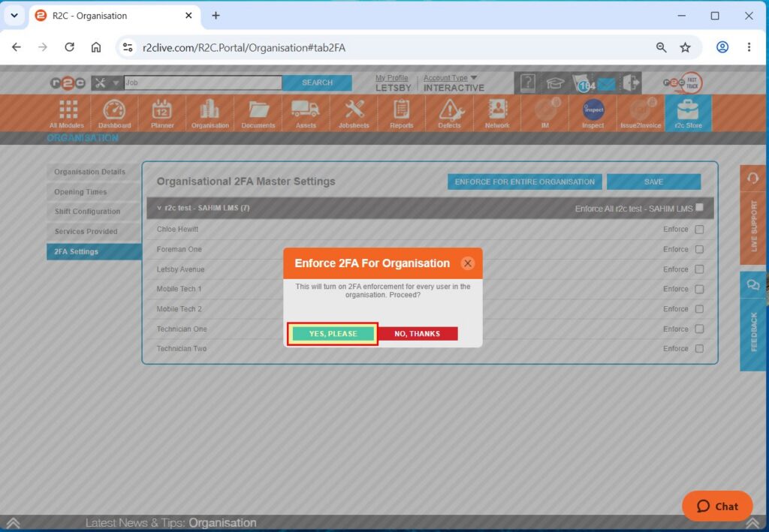Screen dimensions: 769x532
Task: Open the graduation cap training icon
Action: pyautogui.click(x=555, y=83)
